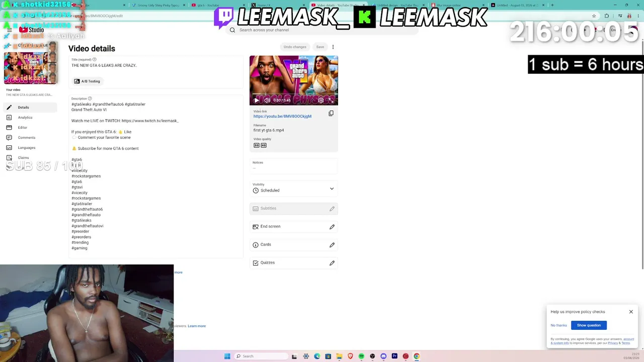
Task: Open Languages in the sidebar
Action: coord(31,147)
